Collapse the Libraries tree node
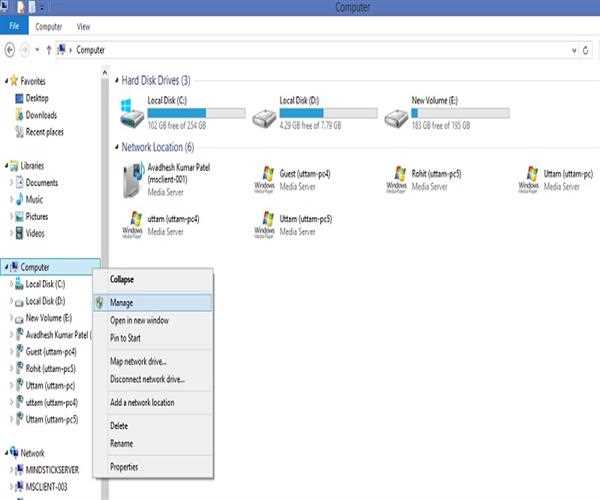 pos(6,166)
